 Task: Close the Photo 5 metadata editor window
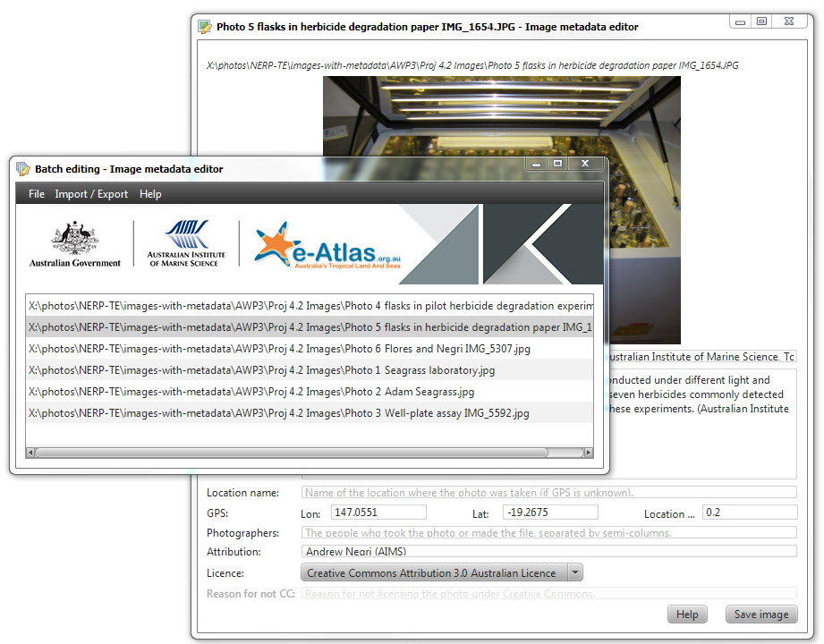789,21
